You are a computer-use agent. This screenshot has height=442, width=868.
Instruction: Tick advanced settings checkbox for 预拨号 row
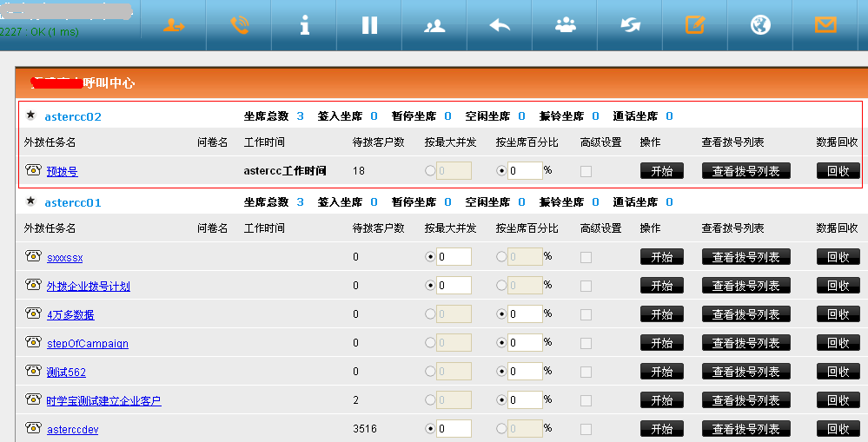coord(586,171)
